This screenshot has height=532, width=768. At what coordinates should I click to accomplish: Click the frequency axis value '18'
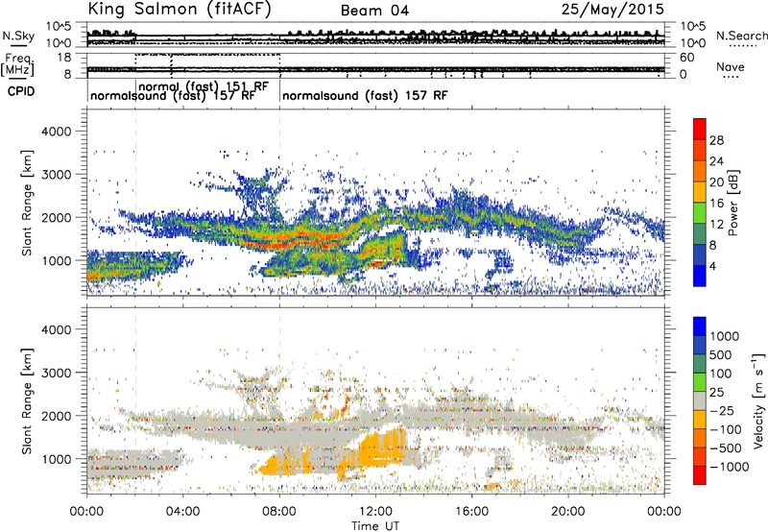[64, 58]
